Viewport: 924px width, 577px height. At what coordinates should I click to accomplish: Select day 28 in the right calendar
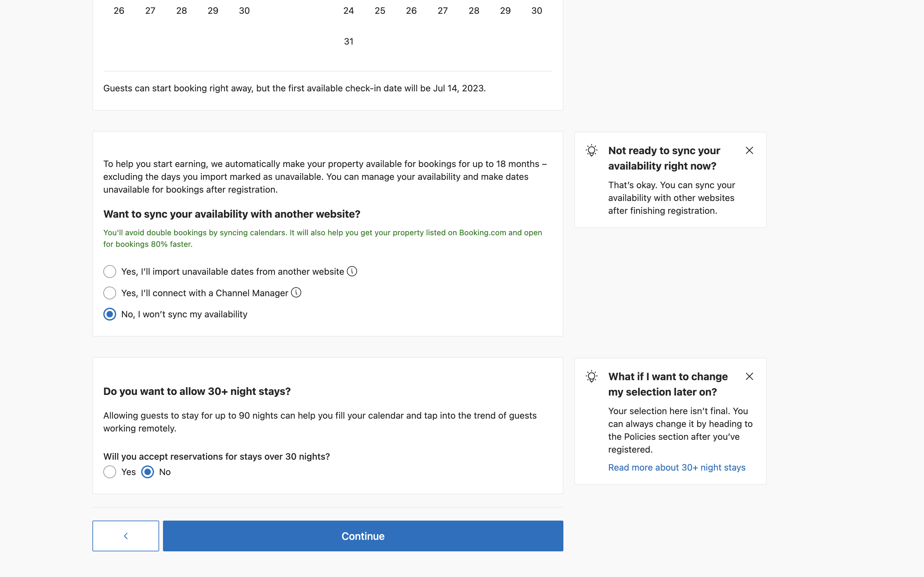[474, 11]
